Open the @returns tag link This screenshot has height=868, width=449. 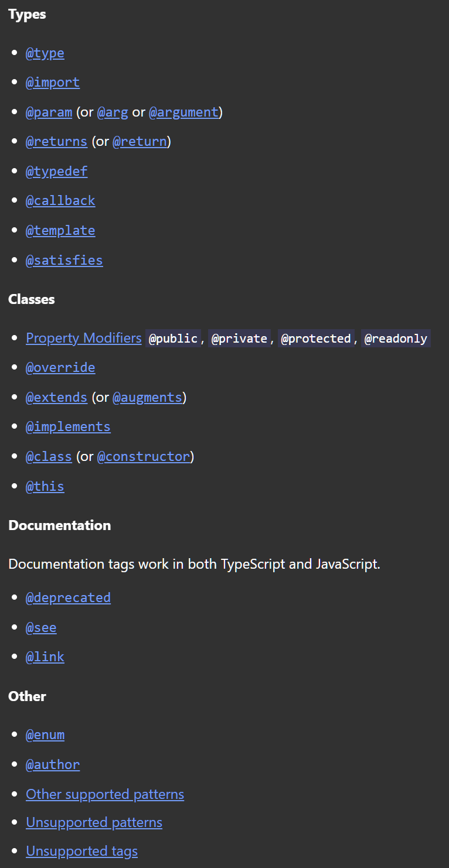(57, 142)
